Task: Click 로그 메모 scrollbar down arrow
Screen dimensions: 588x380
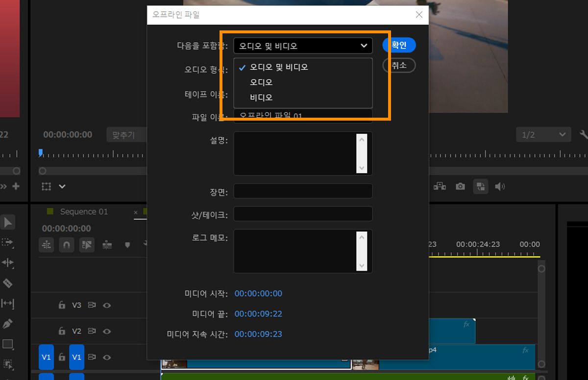Action: [x=362, y=266]
